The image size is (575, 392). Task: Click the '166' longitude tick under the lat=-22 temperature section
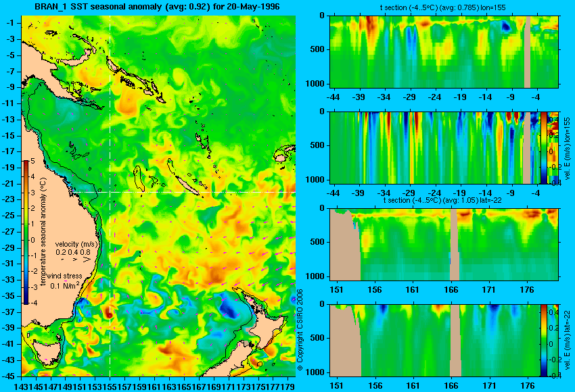451,290
